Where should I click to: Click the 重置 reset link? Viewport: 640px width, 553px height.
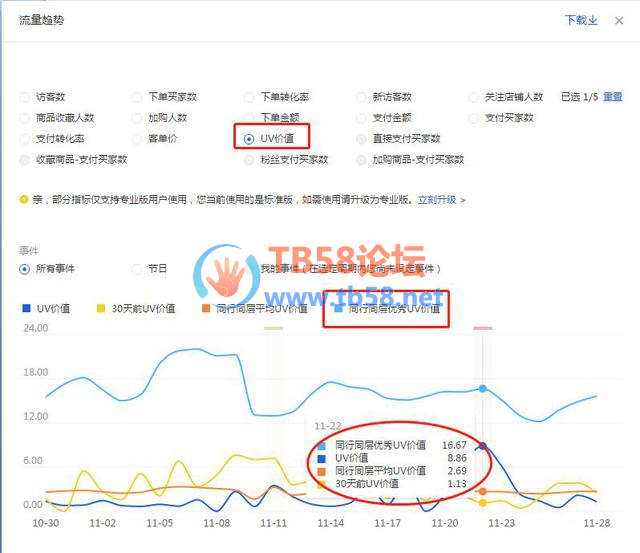[612, 97]
